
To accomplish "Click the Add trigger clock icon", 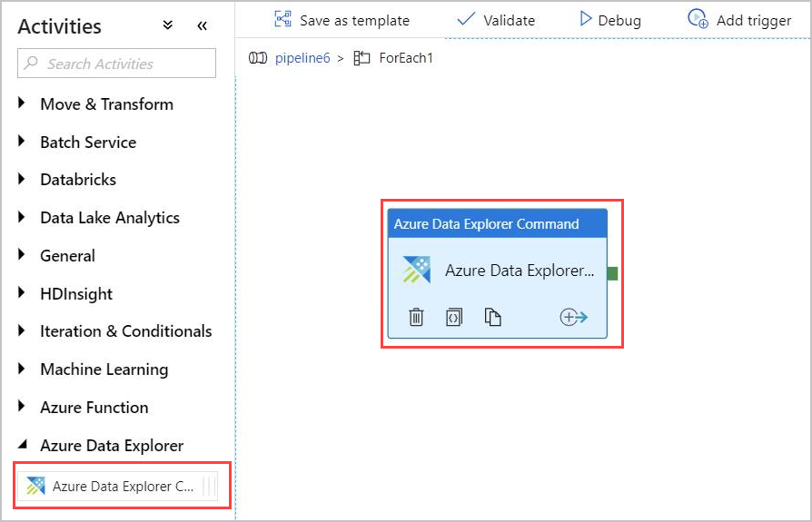I will click(x=698, y=19).
